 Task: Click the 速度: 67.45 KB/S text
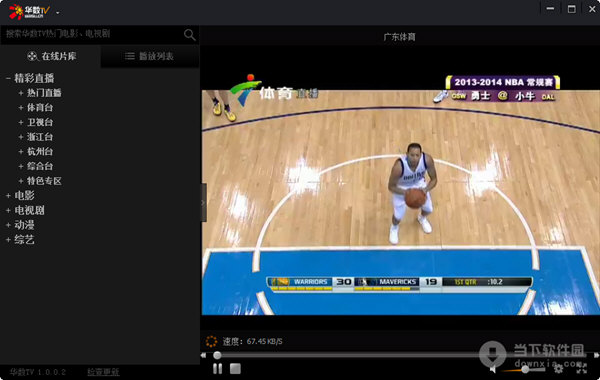pos(253,341)
